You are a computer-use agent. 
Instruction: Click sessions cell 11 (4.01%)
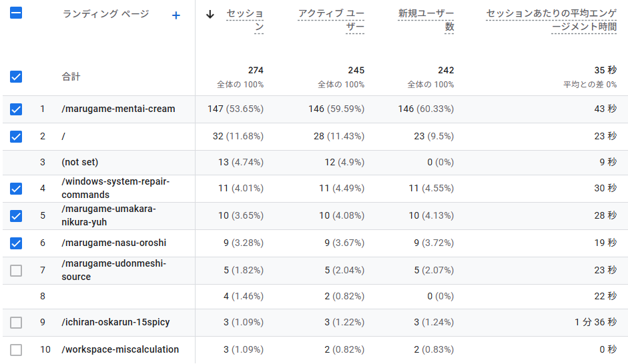point(241,188)
